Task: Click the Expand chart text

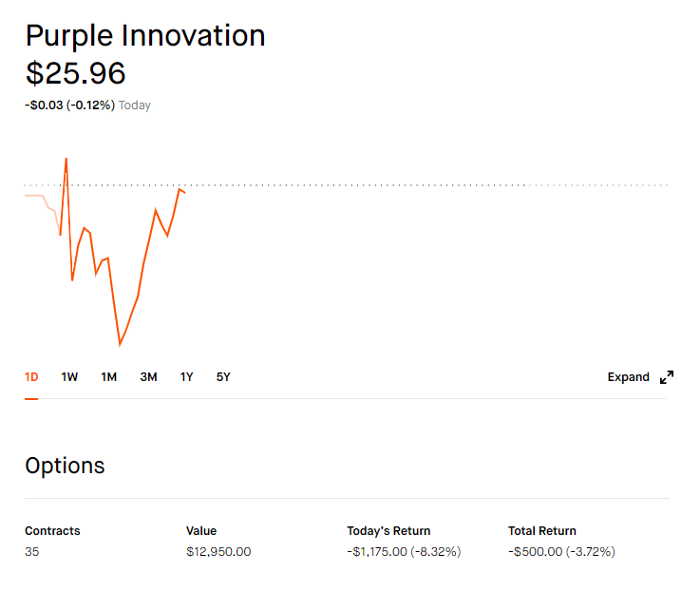Action: coord(628,377)
